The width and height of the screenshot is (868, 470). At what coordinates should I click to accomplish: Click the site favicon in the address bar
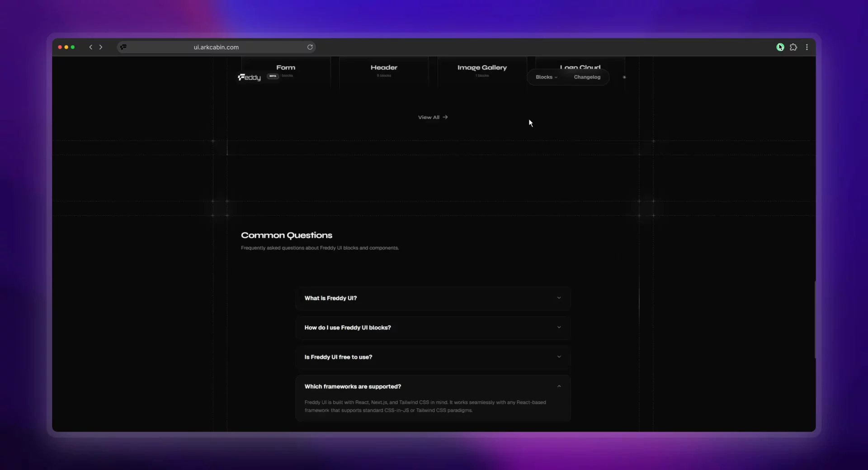pos(123,47)
